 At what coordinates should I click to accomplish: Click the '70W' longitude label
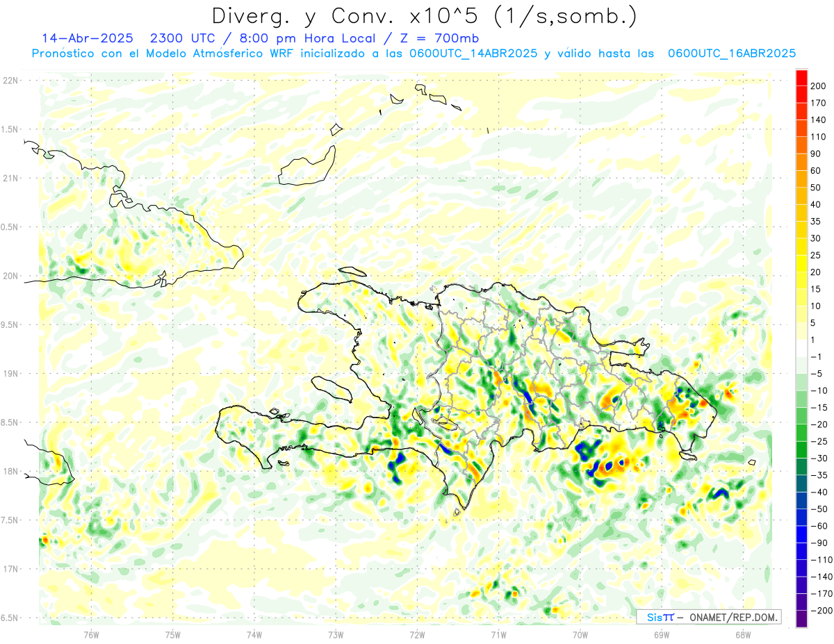580,634
